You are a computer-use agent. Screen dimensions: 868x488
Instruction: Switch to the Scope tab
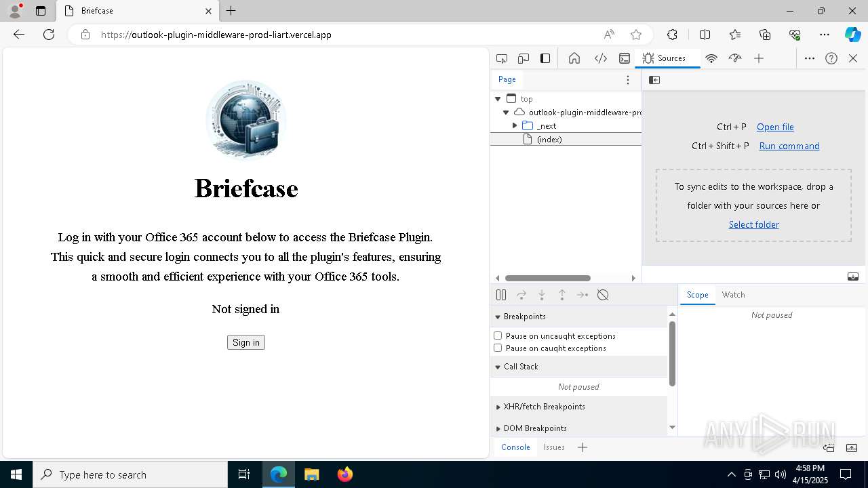coord(697,295)
